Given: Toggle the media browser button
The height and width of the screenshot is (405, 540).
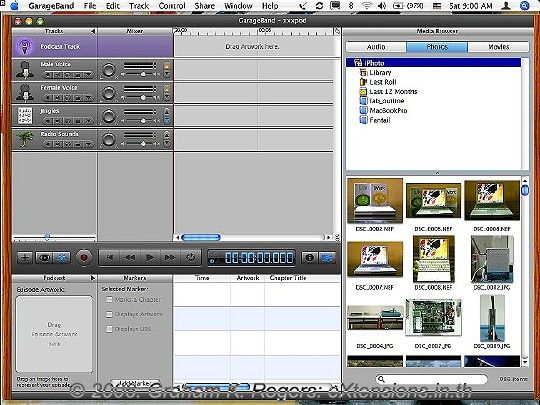Looking at the screenshot, I should coord(327,258).
